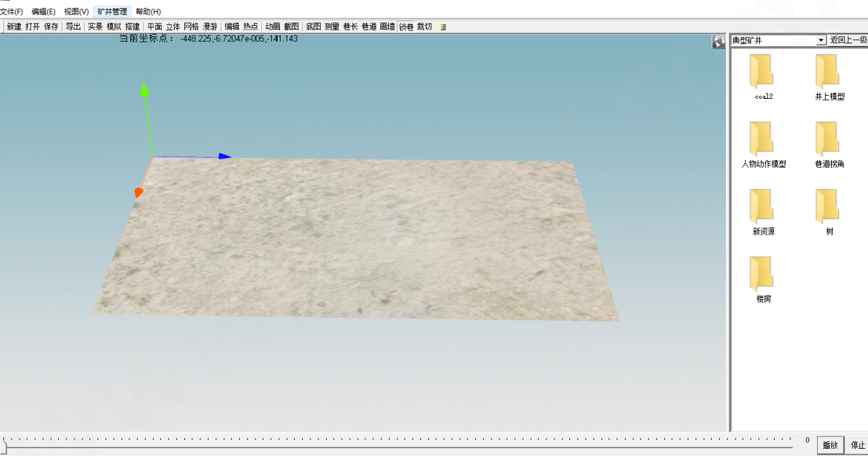Open the 井上模型 folder
Image resolution: width=868 pixels, height=456 pixels.
pos(830,77)
